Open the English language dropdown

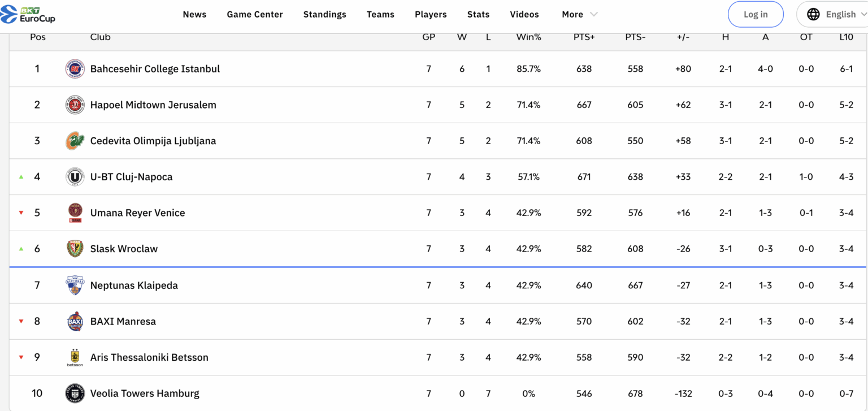coord(840,15)
